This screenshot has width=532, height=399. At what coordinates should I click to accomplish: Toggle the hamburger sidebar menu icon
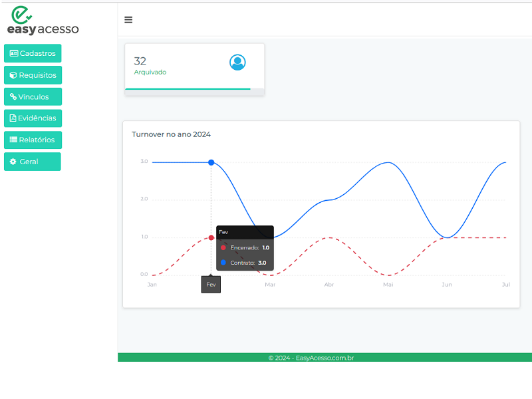tap(128, 20)
